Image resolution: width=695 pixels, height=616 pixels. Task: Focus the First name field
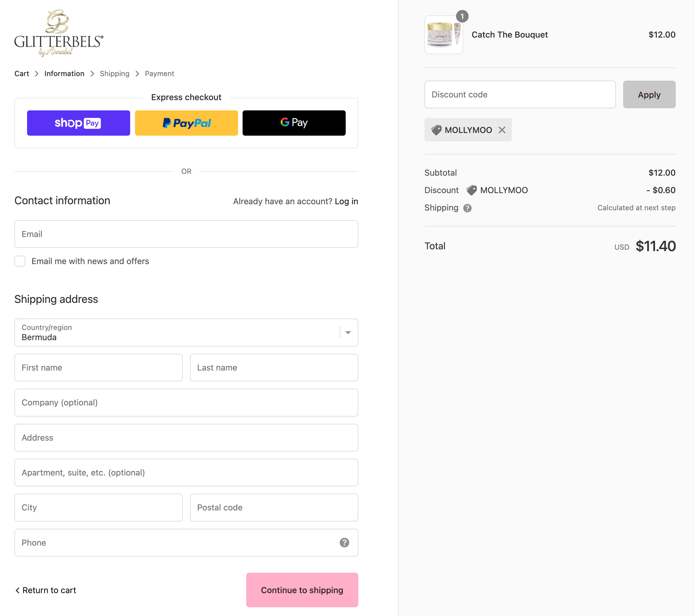(99, 368)
